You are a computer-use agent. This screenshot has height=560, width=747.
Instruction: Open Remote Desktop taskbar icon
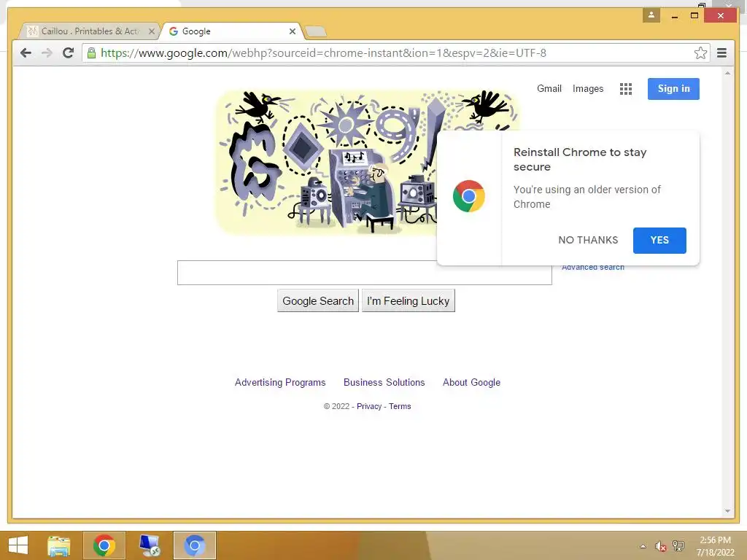(150, 545)
